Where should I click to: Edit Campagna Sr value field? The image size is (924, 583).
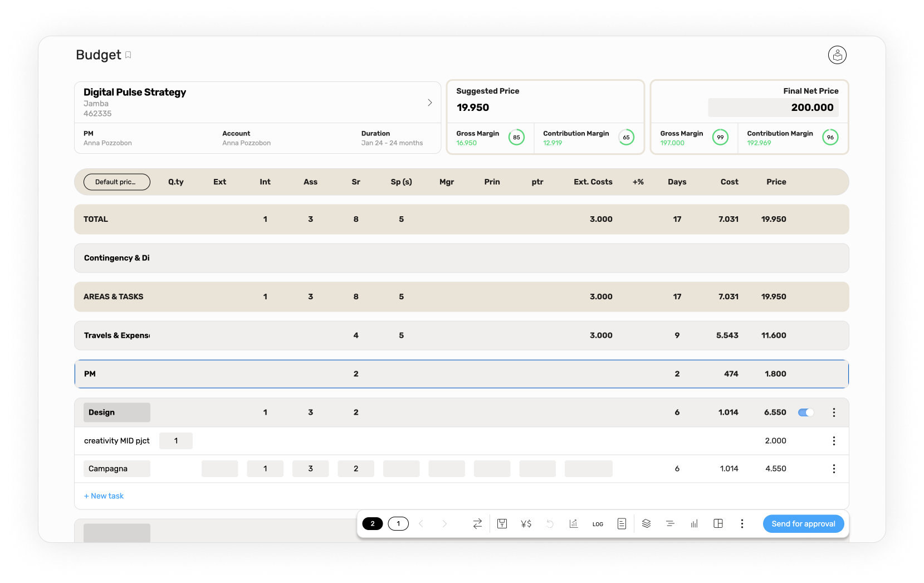pyautogui.click(x=356, y=469)
